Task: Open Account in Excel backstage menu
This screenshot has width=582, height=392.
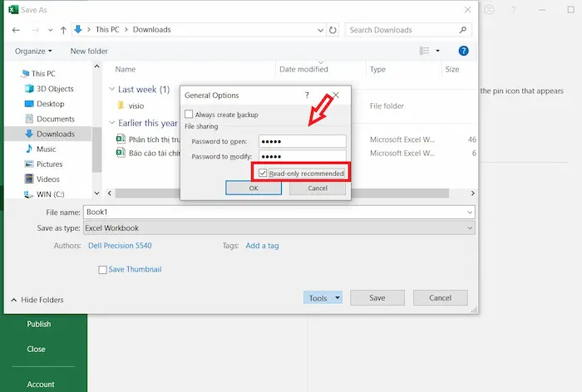Action: tap(41, 385)
